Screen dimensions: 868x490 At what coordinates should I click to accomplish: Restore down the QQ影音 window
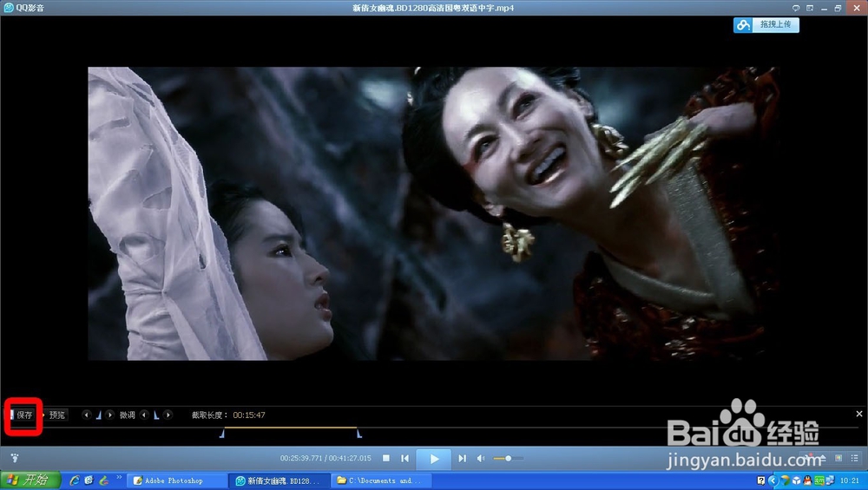pyautogui.click(x=838, y=8)
